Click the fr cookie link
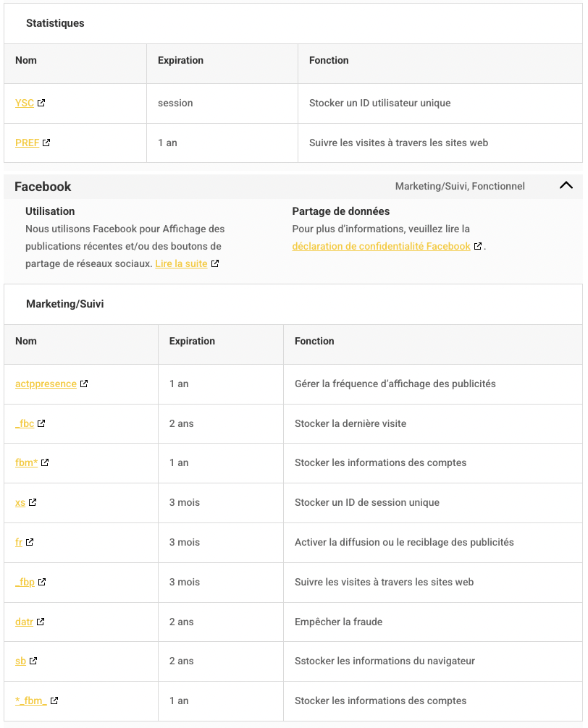This screenshot has height=728, width=588. 19,543
